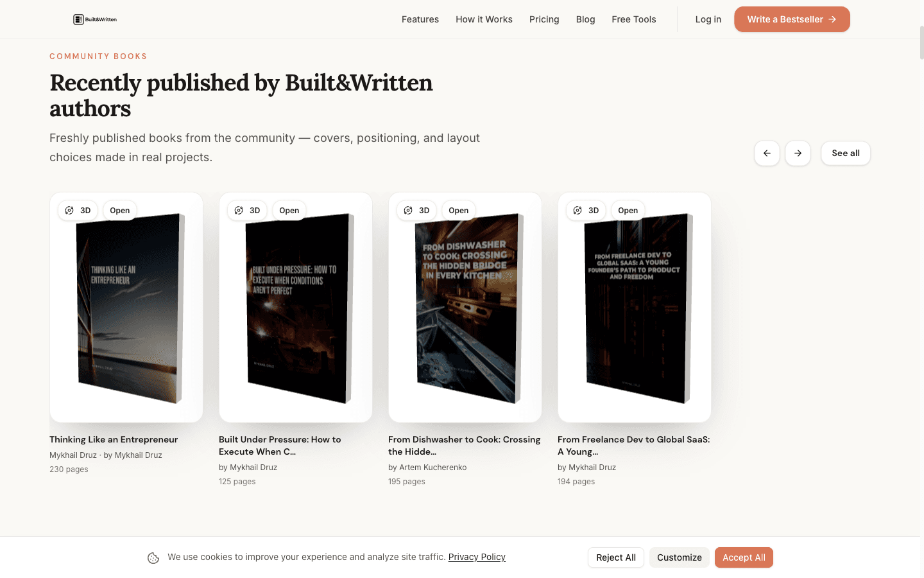Image resolution: width=924 pixels, height=578 pixels.
Task: Open the Privacy Policy link
Action: [x=477, y=557]
